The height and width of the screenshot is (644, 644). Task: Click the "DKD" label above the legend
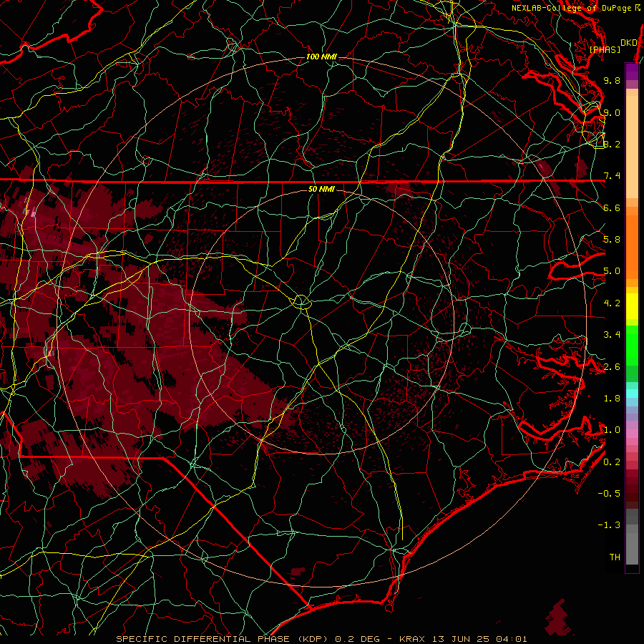[x=629, y=43]
